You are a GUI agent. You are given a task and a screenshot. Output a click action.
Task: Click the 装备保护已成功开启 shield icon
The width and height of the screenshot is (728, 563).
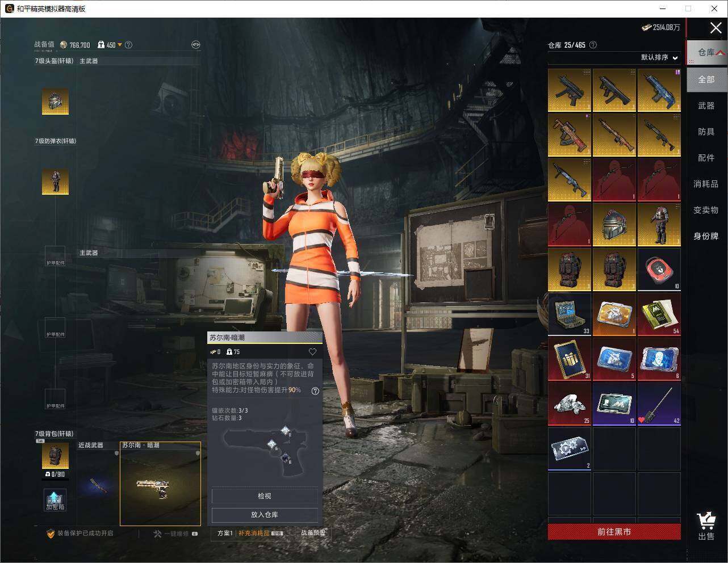[x=51, y=533]
